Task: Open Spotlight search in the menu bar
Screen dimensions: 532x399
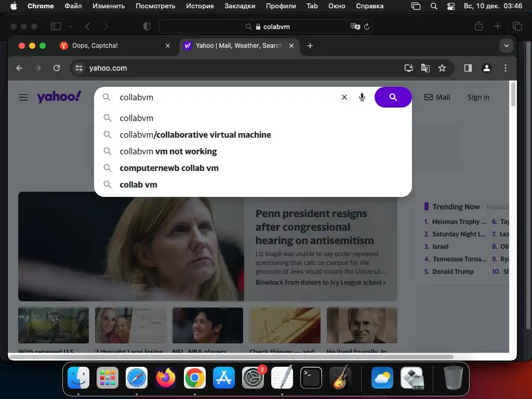Action: [434, 6]
